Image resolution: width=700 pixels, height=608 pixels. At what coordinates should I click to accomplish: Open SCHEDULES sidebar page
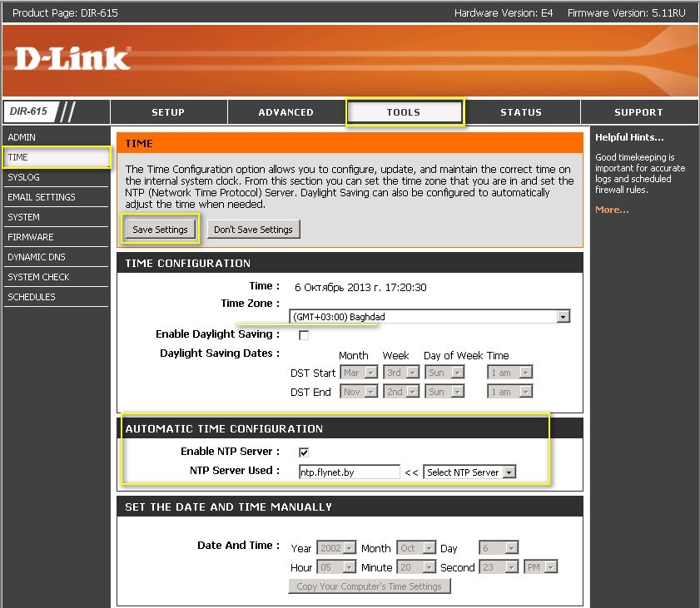56,297
